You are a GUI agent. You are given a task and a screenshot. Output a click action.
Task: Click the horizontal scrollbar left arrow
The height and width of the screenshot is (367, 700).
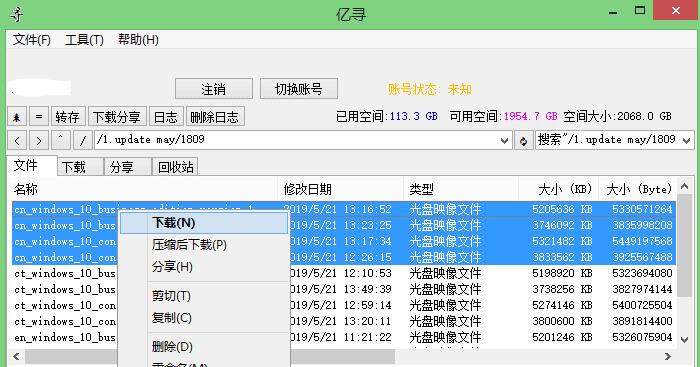click(x=17, y=356)
